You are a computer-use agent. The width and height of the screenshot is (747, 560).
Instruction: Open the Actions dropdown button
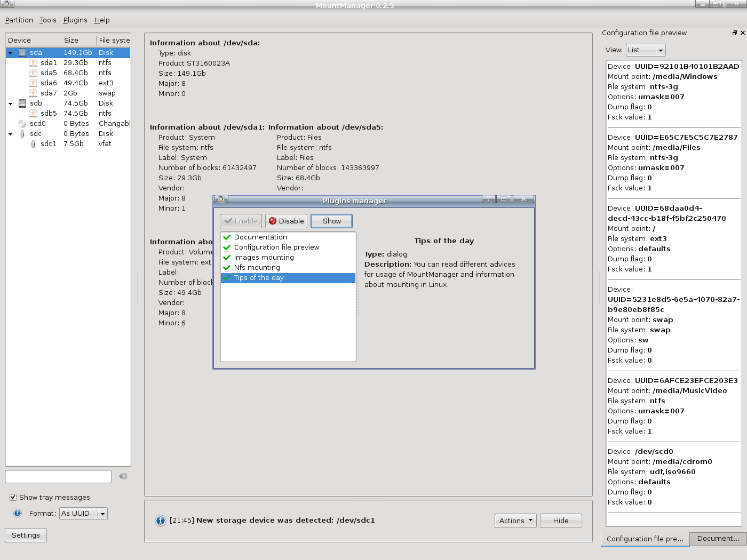[516, 521]
